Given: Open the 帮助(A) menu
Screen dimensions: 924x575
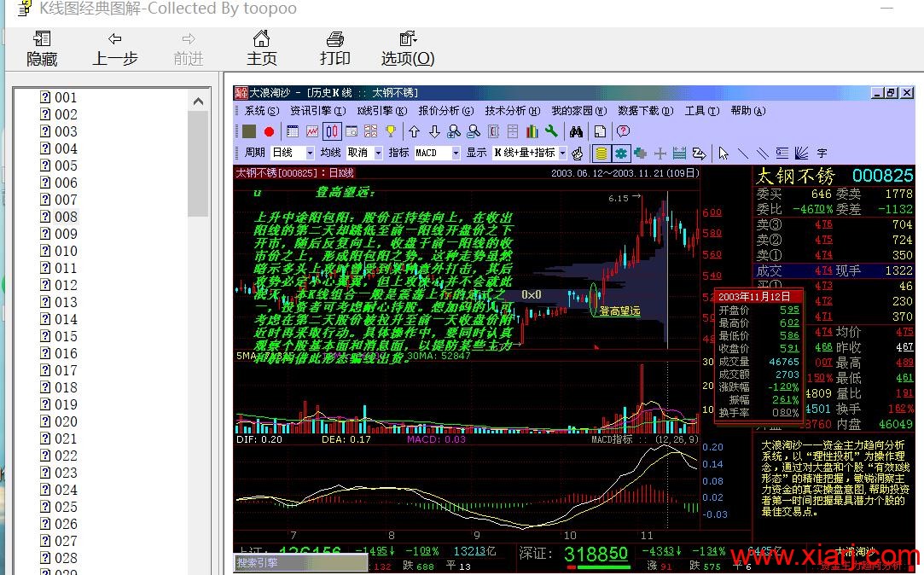Looking at the screenshot, I should click(747, 111).
